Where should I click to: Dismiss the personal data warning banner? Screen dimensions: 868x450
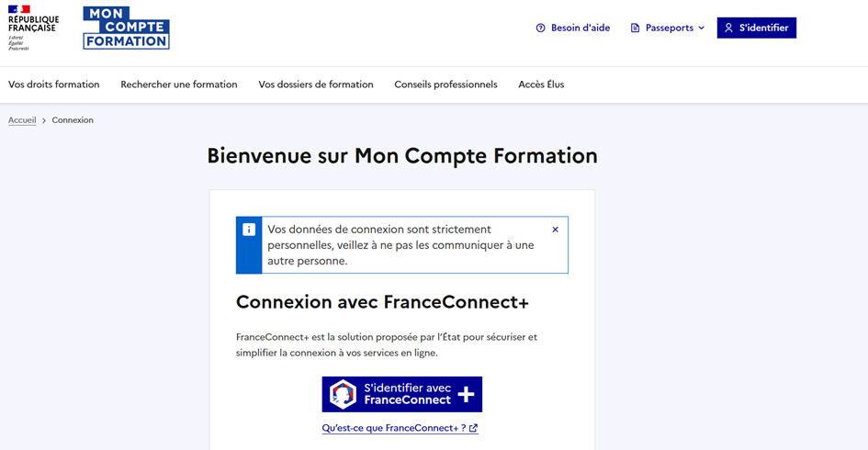[555, 230]
